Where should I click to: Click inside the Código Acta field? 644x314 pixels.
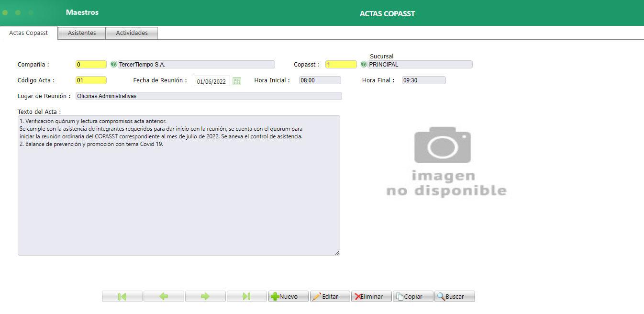click(x=90, y=80)
